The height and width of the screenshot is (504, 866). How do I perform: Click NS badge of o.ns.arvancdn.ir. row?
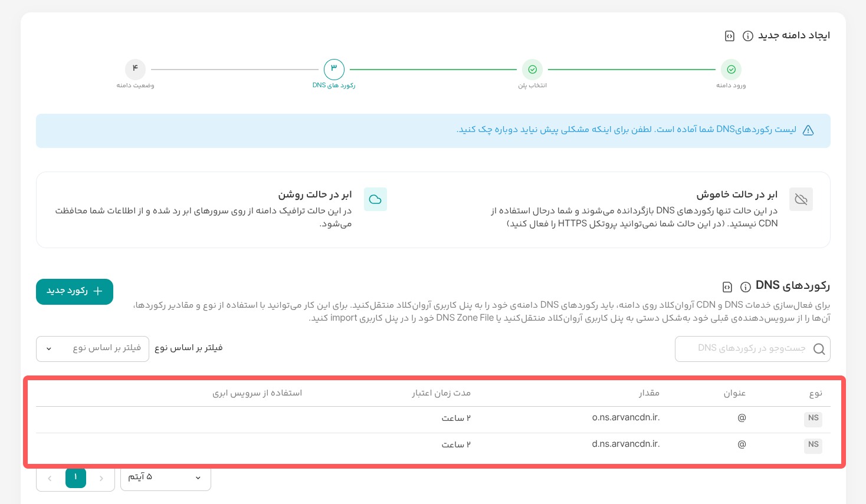[x=813, y=418]
